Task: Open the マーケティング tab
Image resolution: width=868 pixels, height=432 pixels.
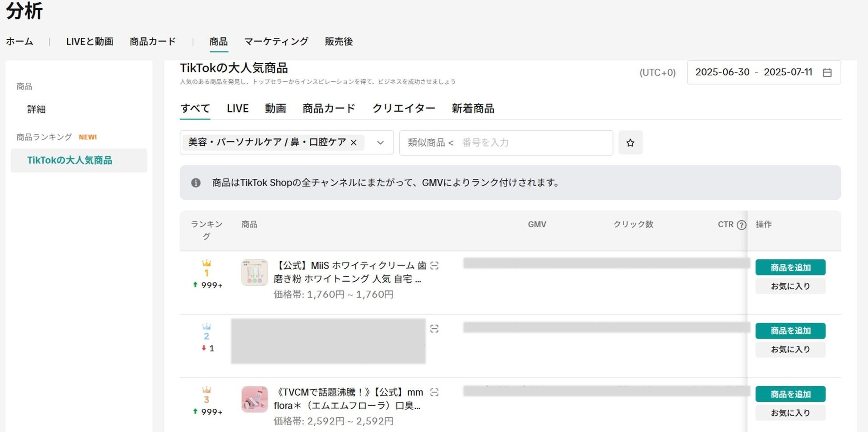Action: click(276, 41)
